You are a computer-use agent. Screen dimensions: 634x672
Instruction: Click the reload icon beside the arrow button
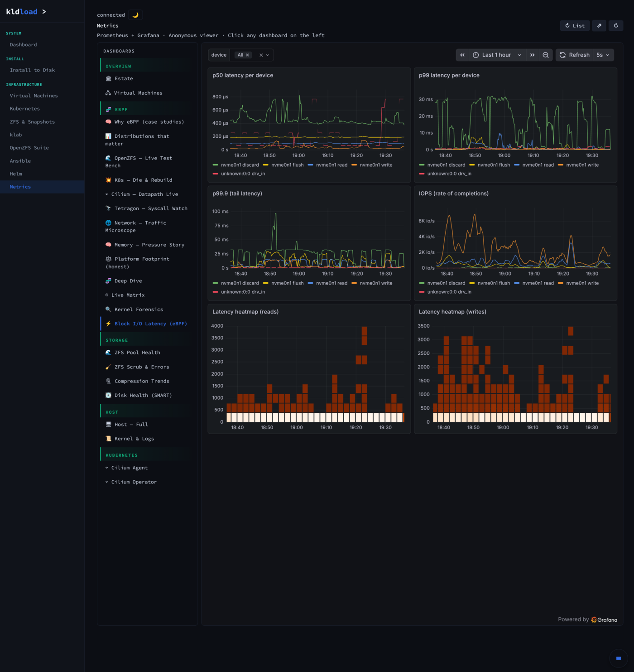pyautogui.click(x=616, y=26)
